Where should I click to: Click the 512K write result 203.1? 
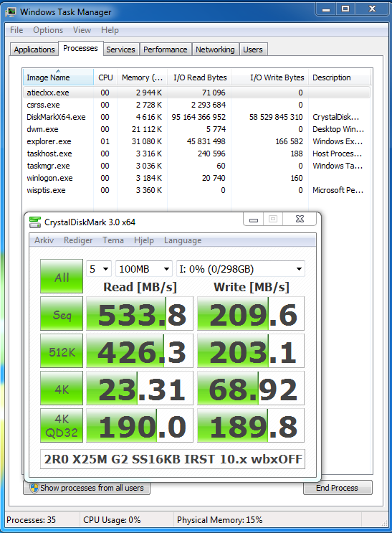click(x=251, y=351)
